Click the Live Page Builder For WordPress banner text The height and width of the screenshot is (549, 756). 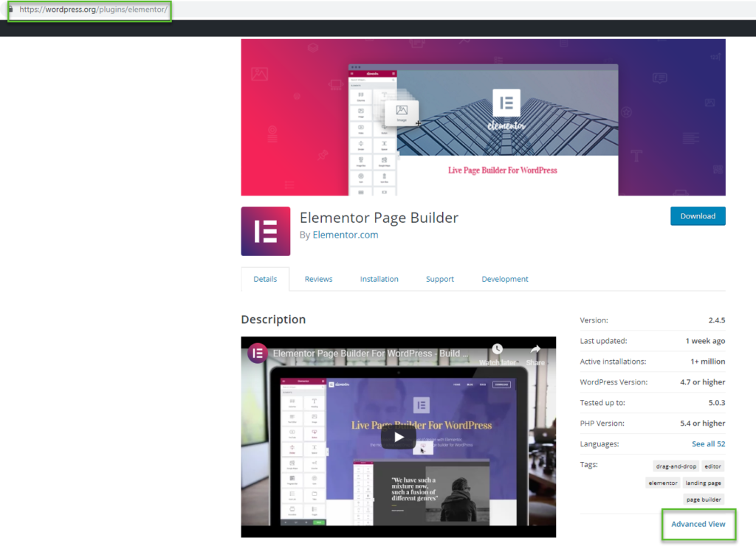[x=502, y=170]
